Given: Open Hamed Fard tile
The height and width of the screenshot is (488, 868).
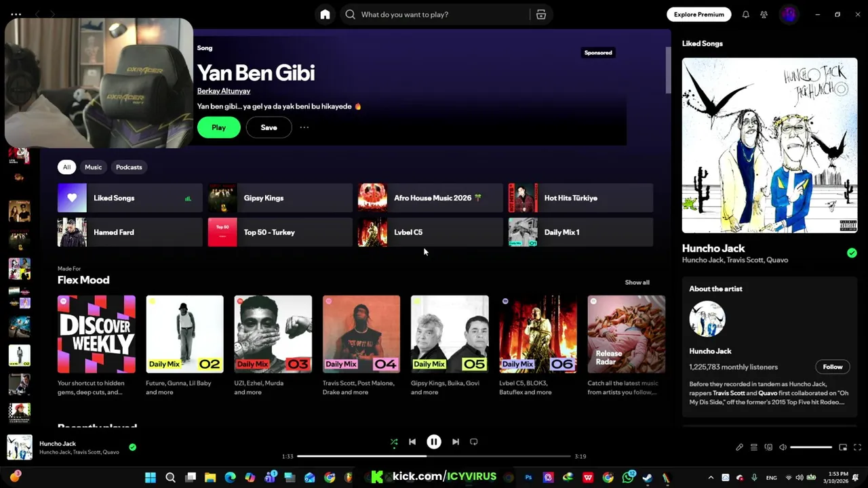Looking at the screenshot, I should (130, 232).
